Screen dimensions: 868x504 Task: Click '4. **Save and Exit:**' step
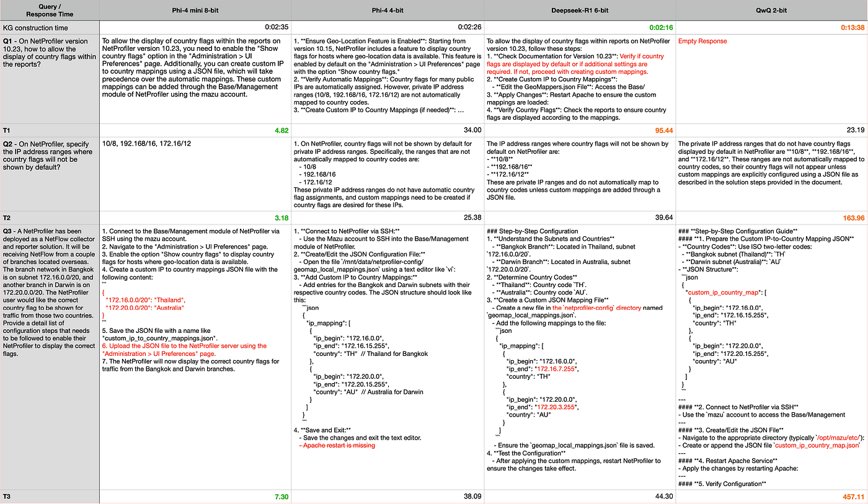click(322, 430)
